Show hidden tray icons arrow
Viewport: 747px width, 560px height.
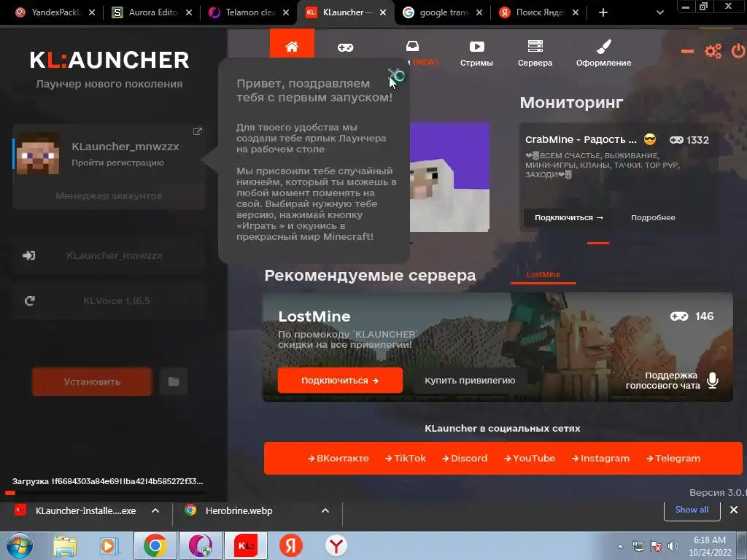tap(620, 546)
